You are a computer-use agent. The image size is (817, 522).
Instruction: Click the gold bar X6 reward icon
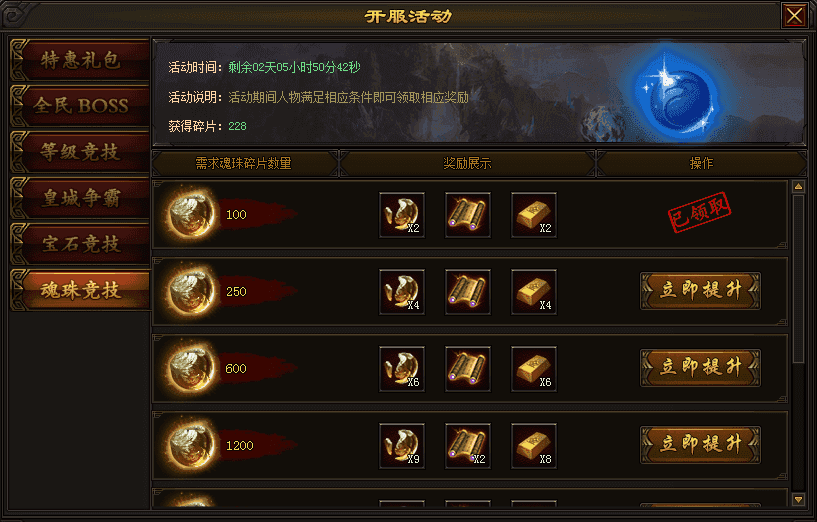pos(534,369)
